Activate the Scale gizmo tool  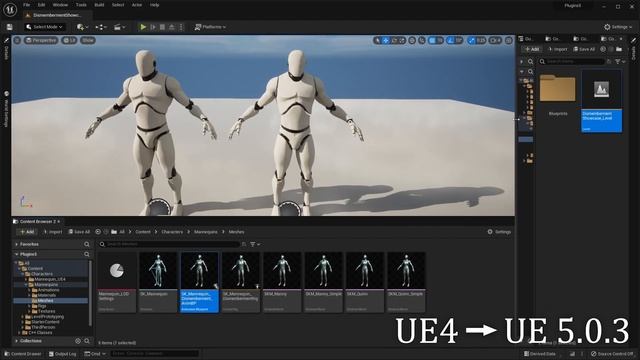click(x=402, y=40)
